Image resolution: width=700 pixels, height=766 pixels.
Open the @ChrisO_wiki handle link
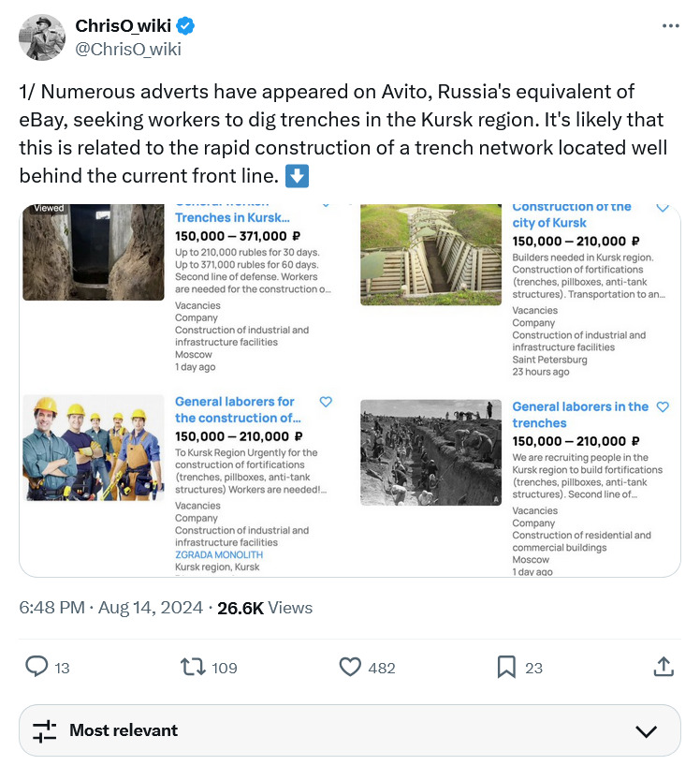click(128, 49)
